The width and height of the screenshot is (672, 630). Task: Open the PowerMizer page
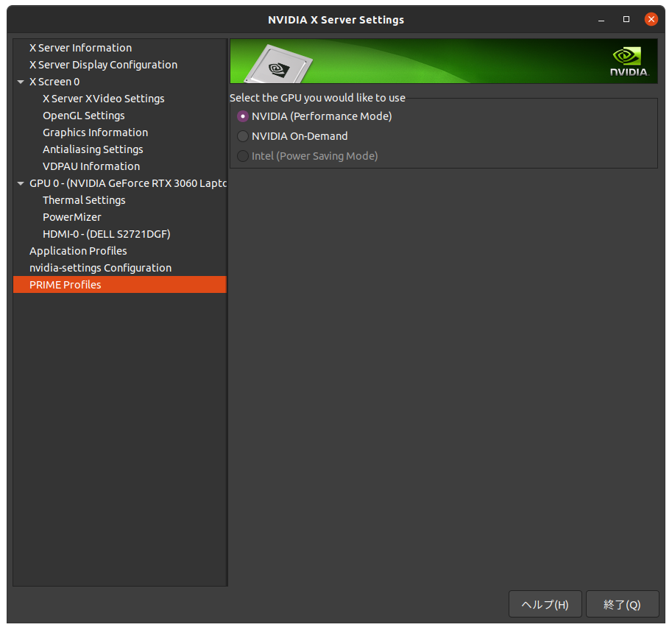pos(72,217)
